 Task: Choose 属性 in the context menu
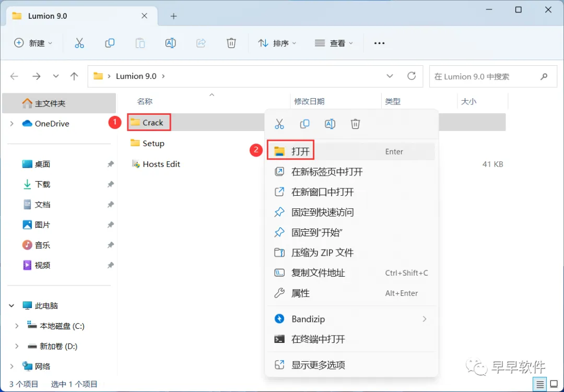click(x=351, y=293)
